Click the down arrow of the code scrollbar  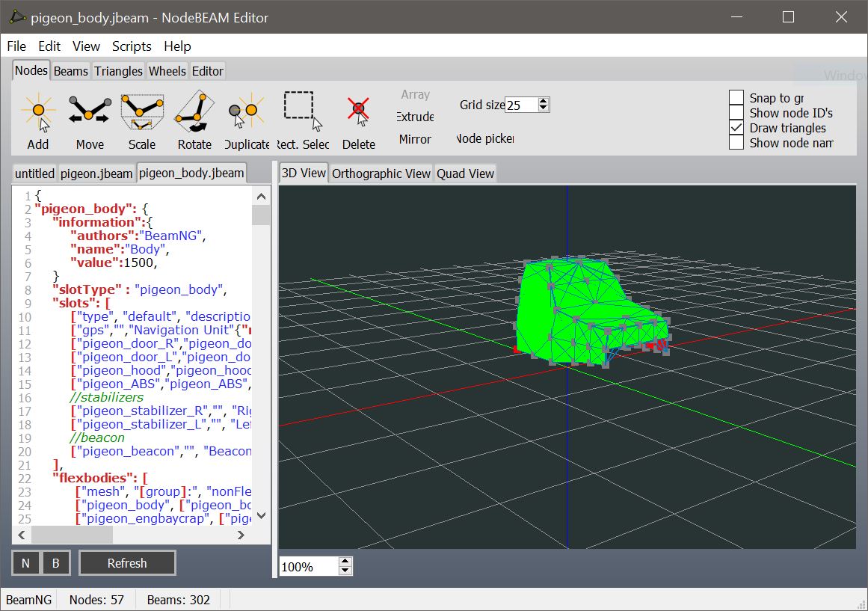pyautogui.click(x=261, y=516)
